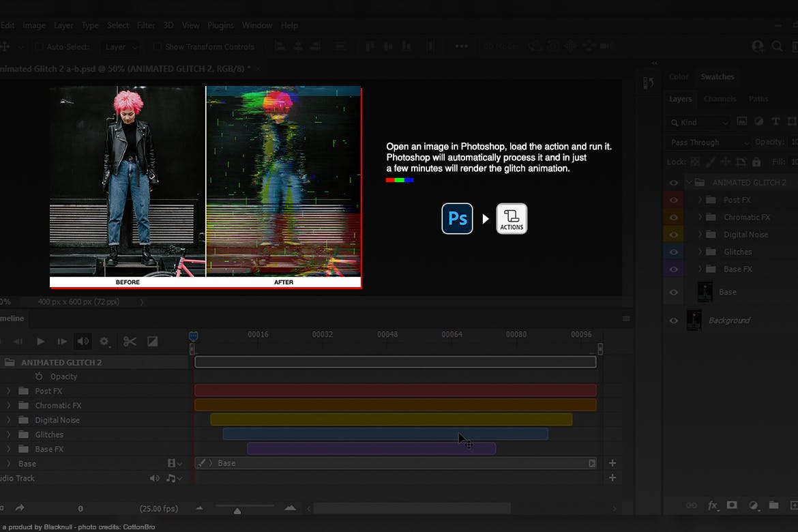
Task: Add a layer mask from Layers panel
Action: click(732, 505)
